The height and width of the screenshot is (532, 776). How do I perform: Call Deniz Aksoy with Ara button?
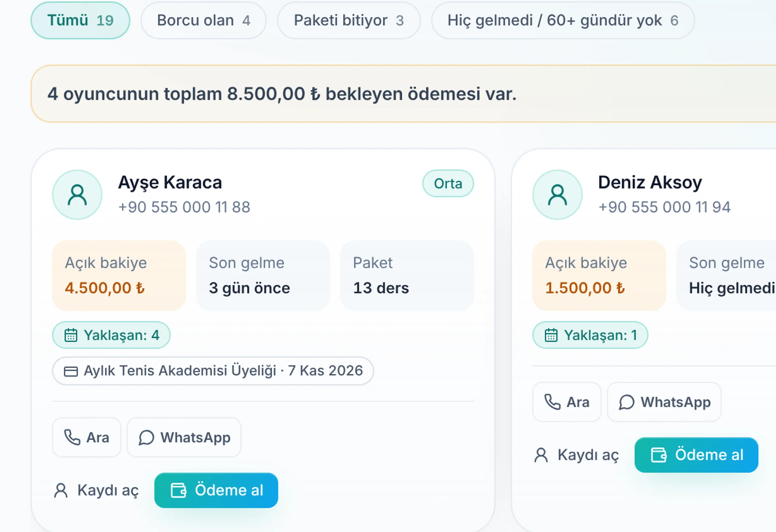(566, 402)
